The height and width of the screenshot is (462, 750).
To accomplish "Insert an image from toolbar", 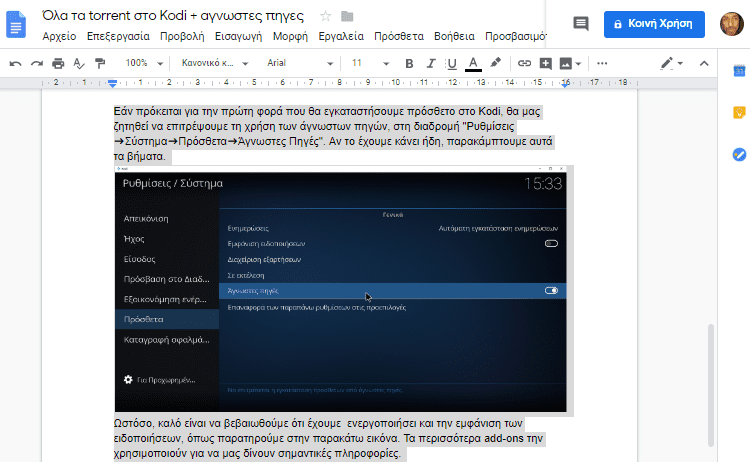I will pyautogui.click(x=565, y=63).
